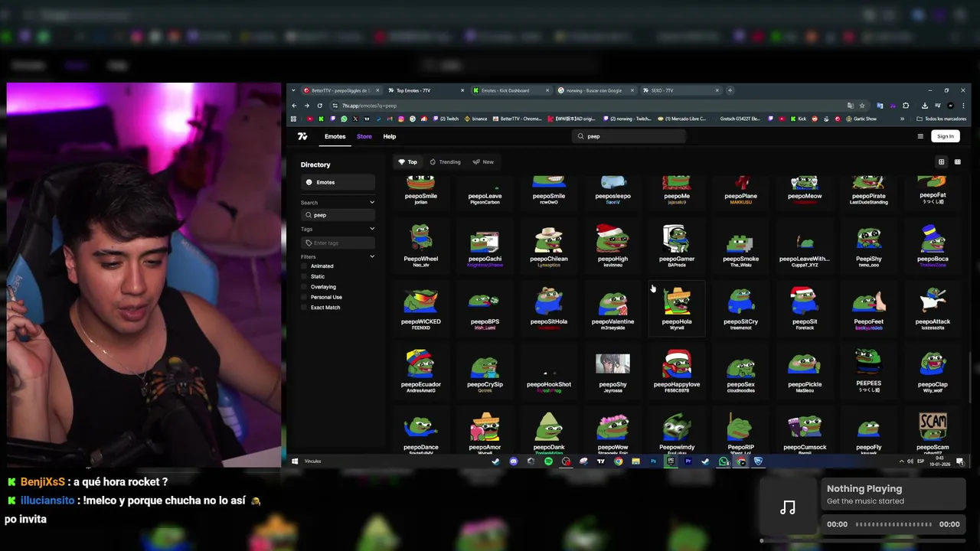Viewport: 980px width, 551px height.
Task: Bookmark this page with star icon
Action: tap(862, 106)
